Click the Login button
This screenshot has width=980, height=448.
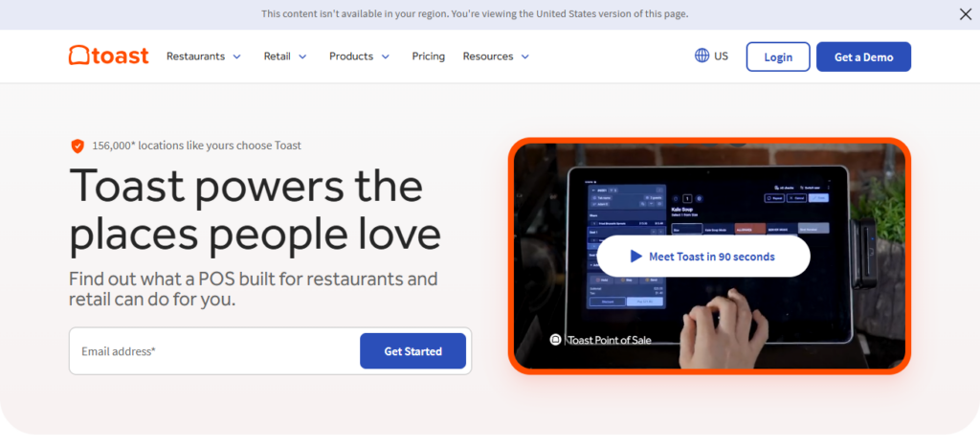778,56
